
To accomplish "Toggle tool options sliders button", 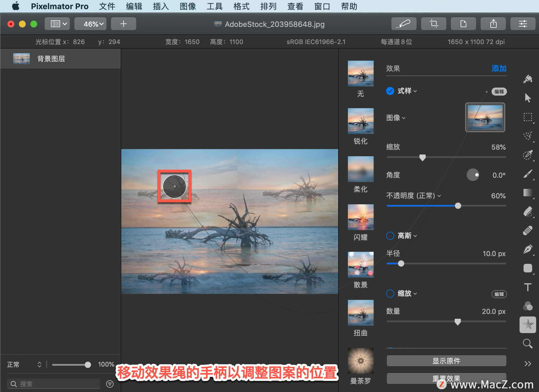I will (x=523, y=24).
